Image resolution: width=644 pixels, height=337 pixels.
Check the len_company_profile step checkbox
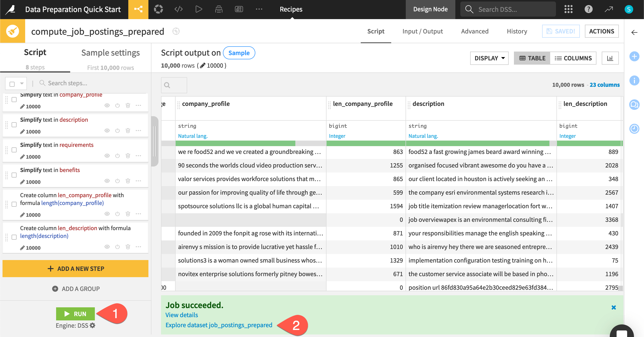(14, 204)
